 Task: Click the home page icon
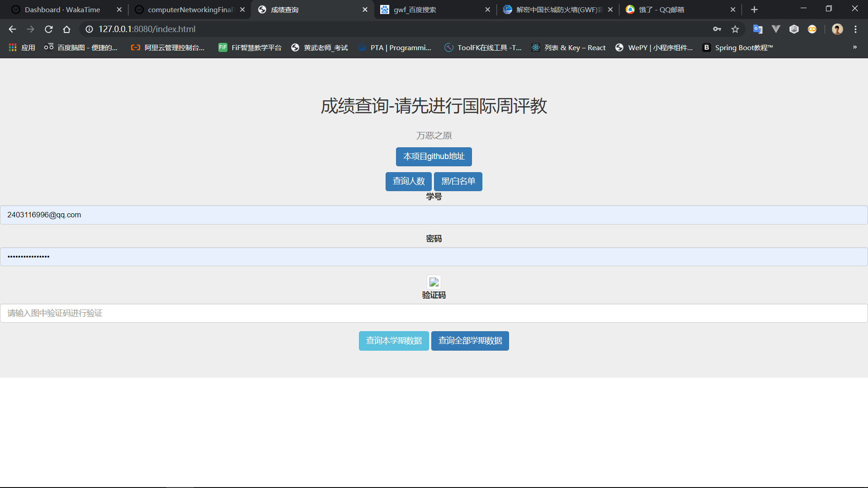click(66, 29)
